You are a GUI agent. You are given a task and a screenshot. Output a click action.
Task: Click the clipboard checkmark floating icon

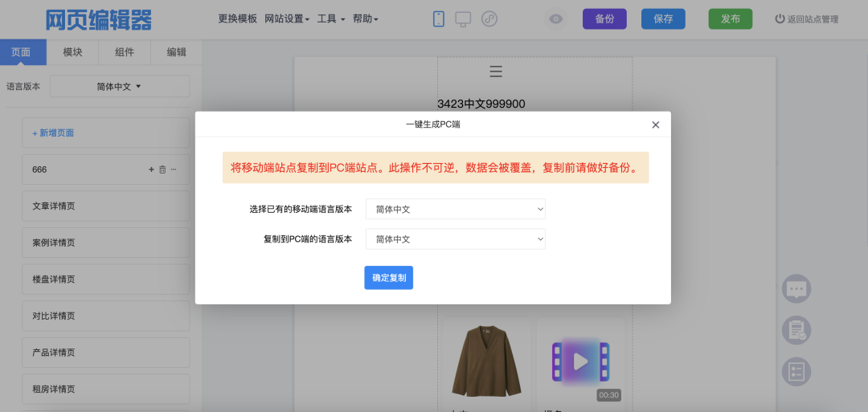[x=796, y=330]
